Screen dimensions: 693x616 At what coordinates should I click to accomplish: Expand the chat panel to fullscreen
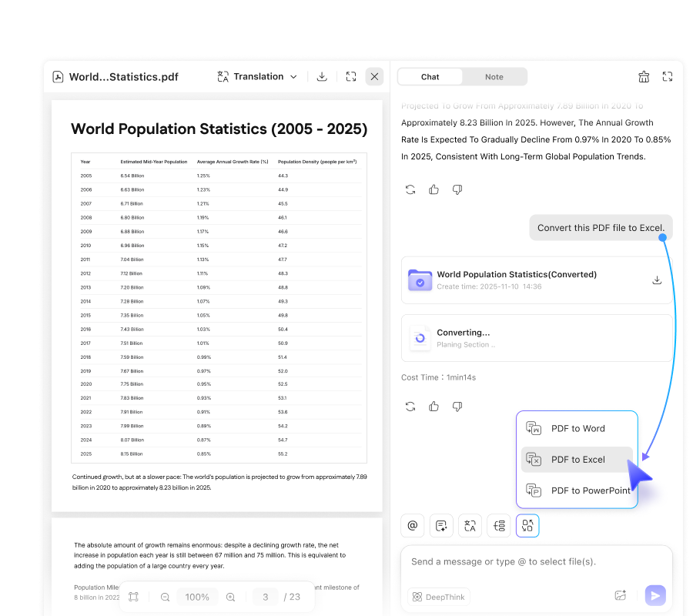(667, 76)
